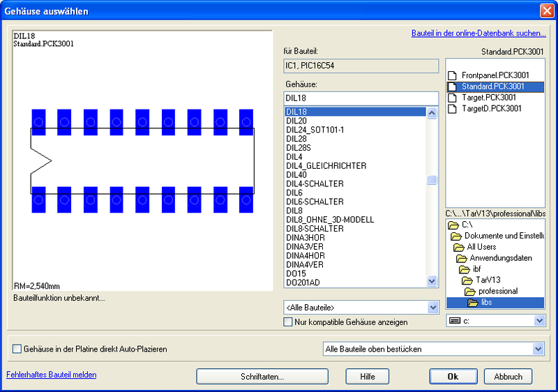Select DINA4HOR in the package list
The image size is (558, 392).
[355, 256]
